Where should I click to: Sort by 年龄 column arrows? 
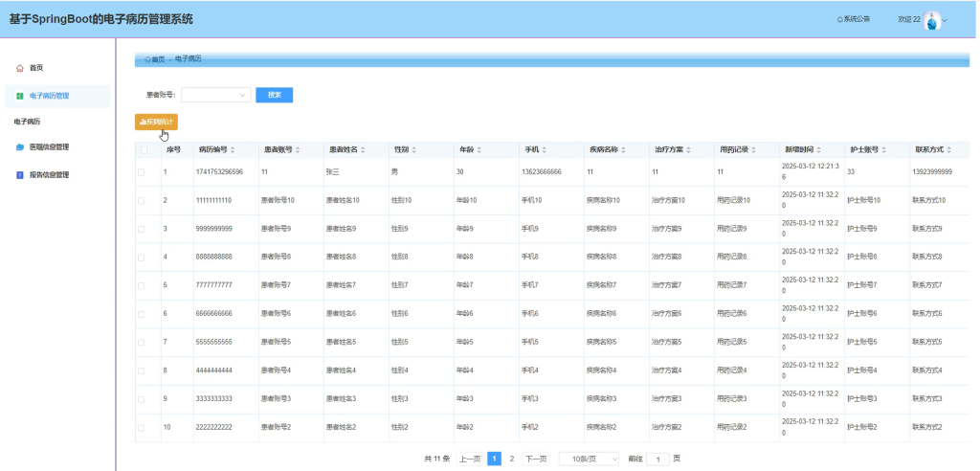tap(479, 150)
